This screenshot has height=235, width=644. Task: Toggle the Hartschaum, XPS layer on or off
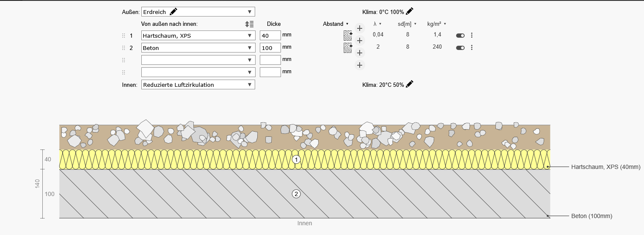pos(460,36)
